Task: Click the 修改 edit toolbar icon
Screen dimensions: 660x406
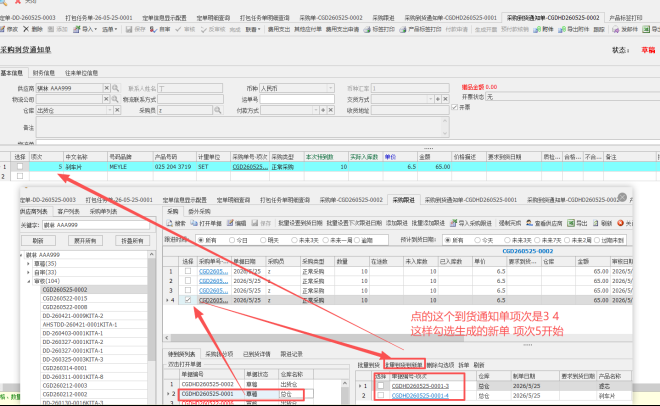Action: click(x=3, y=29)
